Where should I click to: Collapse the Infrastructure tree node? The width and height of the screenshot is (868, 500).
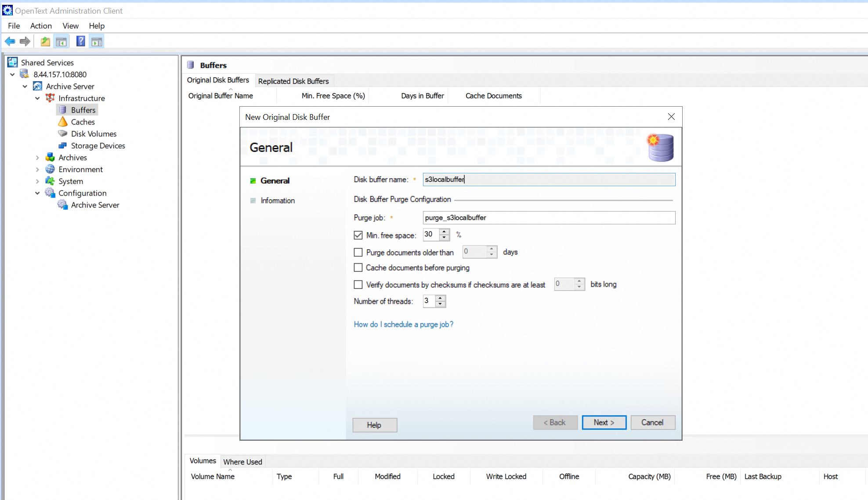tap(37, 98)
